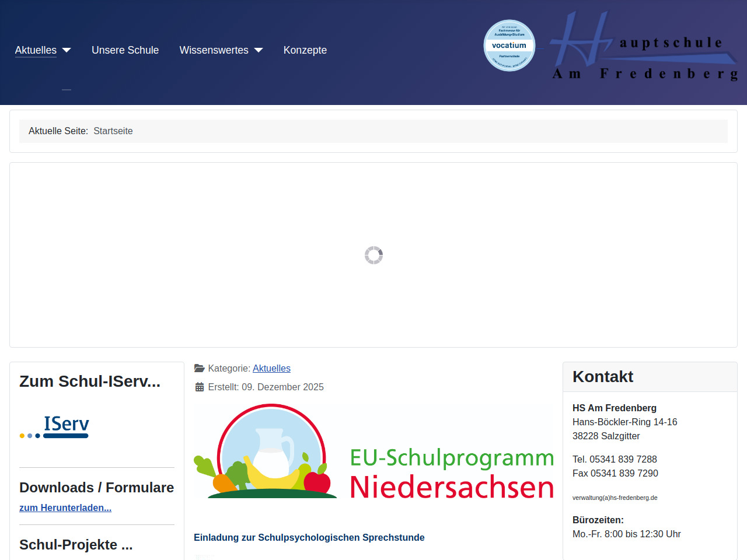Click the folder icon beside Kategorie

tap(199, 368)
